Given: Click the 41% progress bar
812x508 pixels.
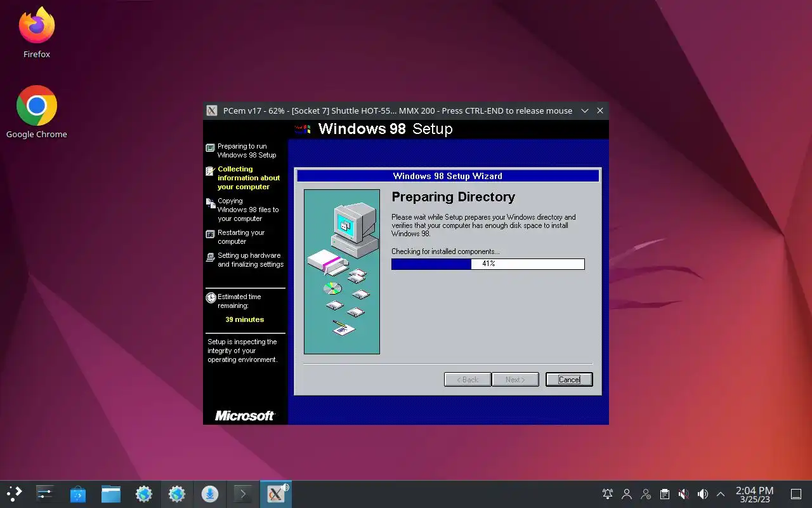Looking at the screenshot, I should pos(488,264).
